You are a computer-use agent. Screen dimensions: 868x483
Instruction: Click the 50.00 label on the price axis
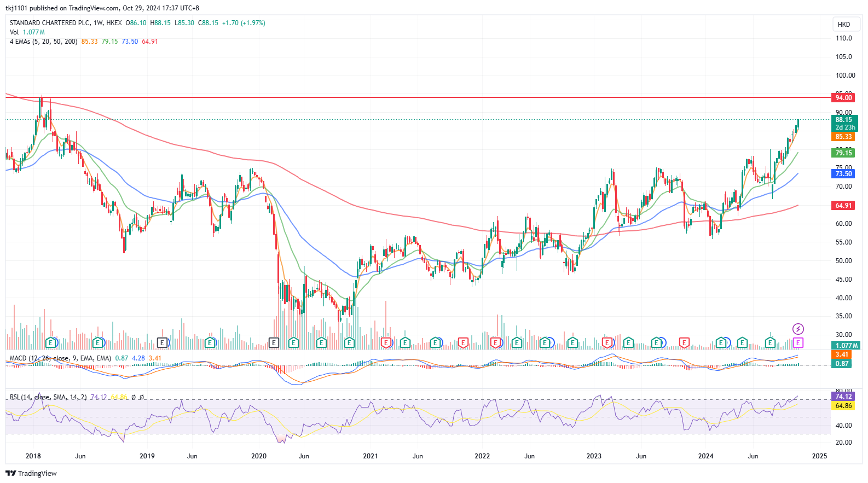pos(843,261)
